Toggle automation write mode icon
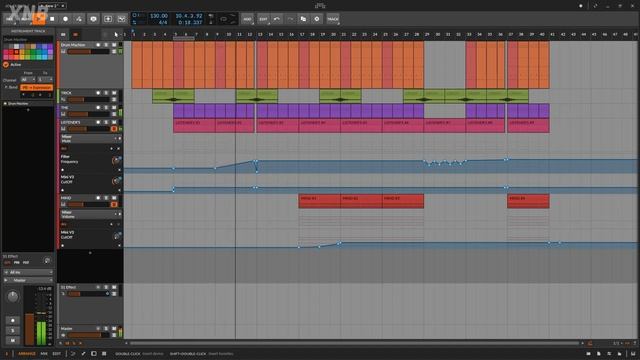The height and width of the screenshot is (360, 640). [79, 19]
